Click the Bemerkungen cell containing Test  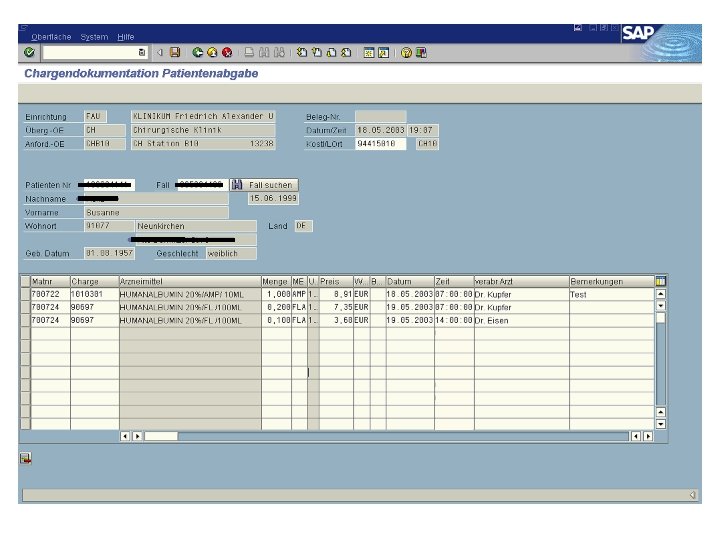[612, 294]
